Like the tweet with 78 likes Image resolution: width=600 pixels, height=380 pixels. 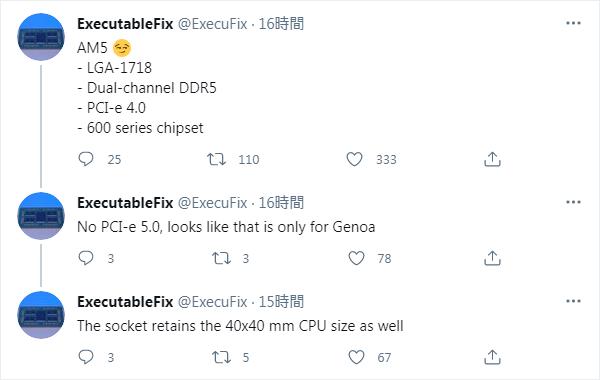click(x=356, y=258)
